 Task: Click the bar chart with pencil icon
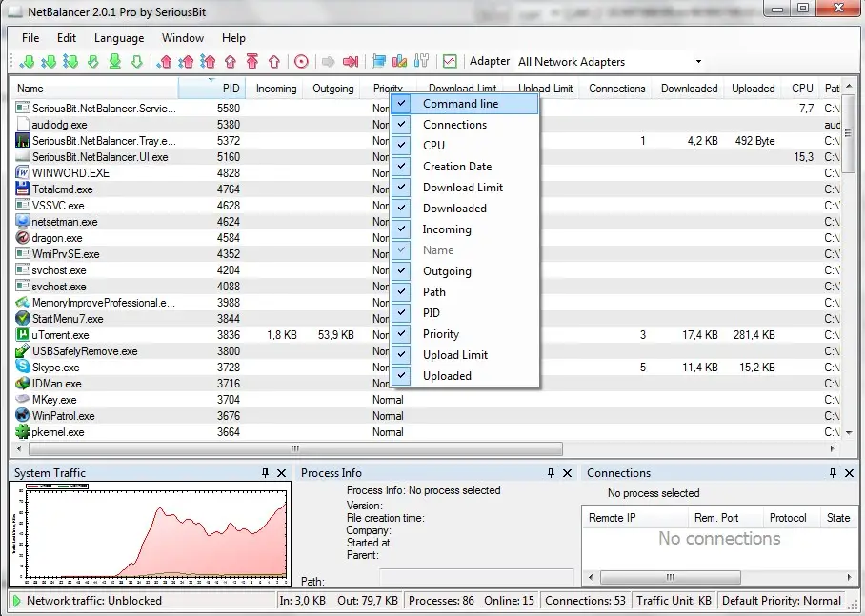[x=399, y=61]
